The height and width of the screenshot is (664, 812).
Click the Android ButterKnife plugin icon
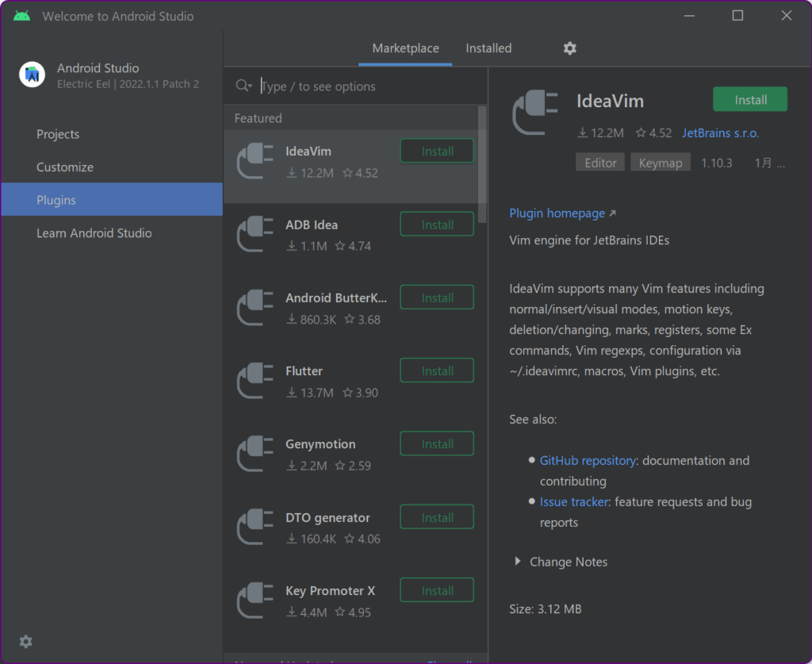tap(255, 308)
